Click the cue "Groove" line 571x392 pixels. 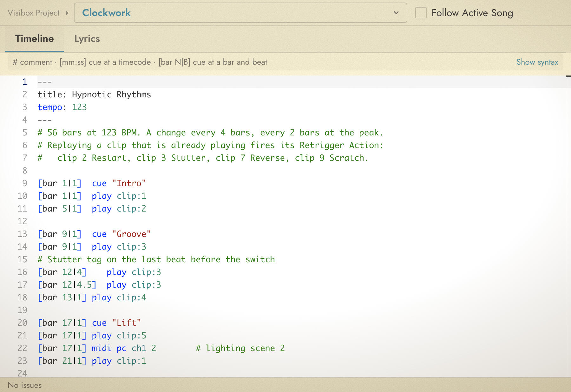94,234
